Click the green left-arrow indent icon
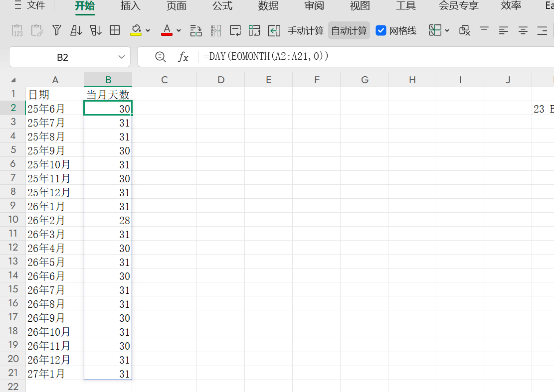 point(274,31)
